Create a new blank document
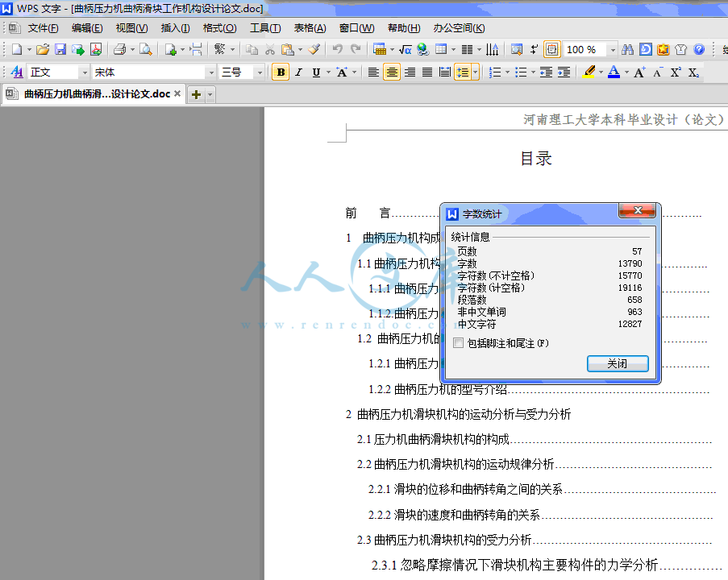The height and width of the screenshot is (580, 728). 17,49
